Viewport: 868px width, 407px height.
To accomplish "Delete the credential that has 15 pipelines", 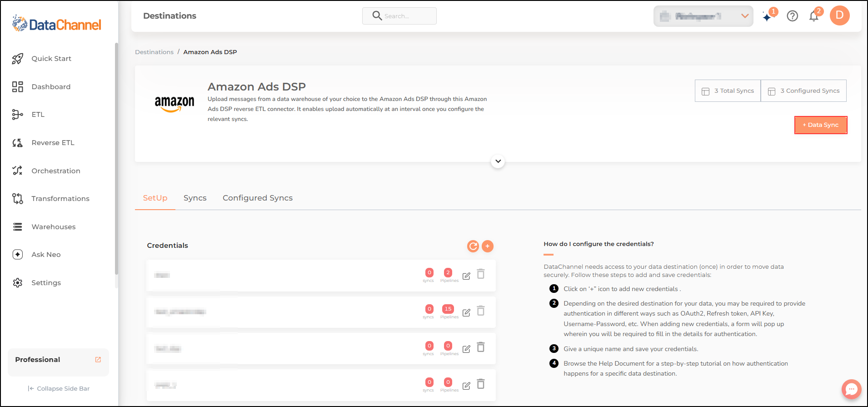I will pos(481,311).
